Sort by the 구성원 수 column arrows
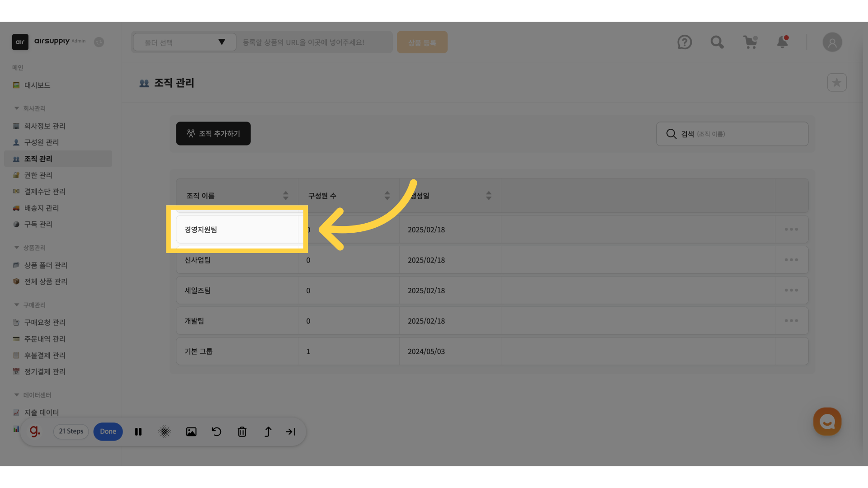The height and width of the screenshot is (488, 868). tap(387, 196)
